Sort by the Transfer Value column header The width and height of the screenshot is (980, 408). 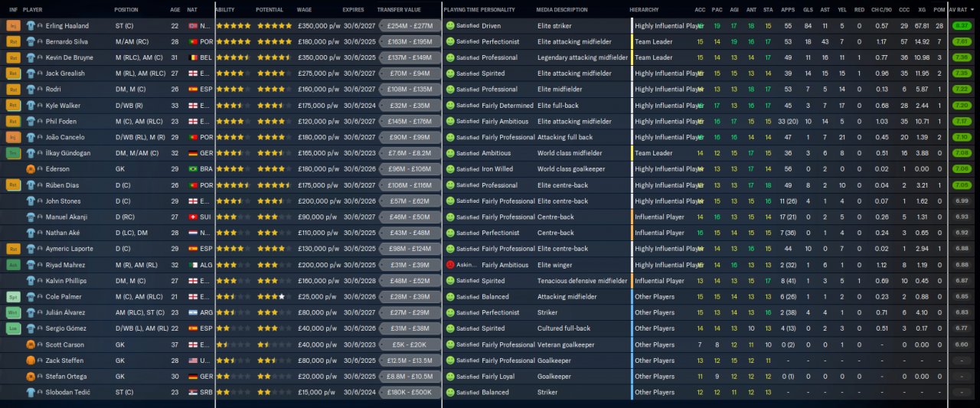tap(399, 9)
